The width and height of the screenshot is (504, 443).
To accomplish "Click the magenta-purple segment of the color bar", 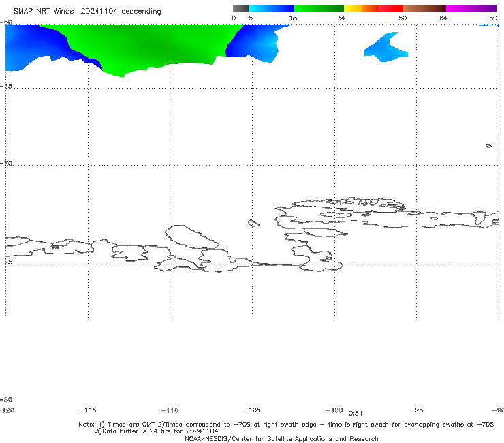I will 471,8.
